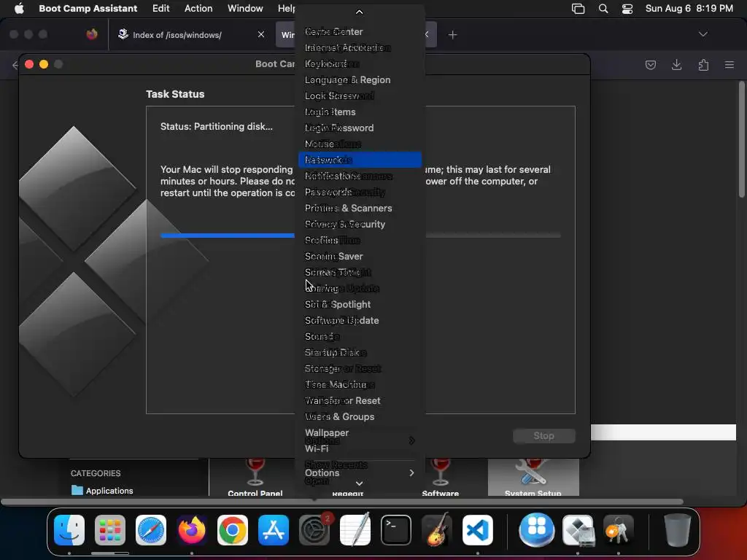Close the Index of /isos/windows/ tab
747x560 pixels.
tap(261, 34)
